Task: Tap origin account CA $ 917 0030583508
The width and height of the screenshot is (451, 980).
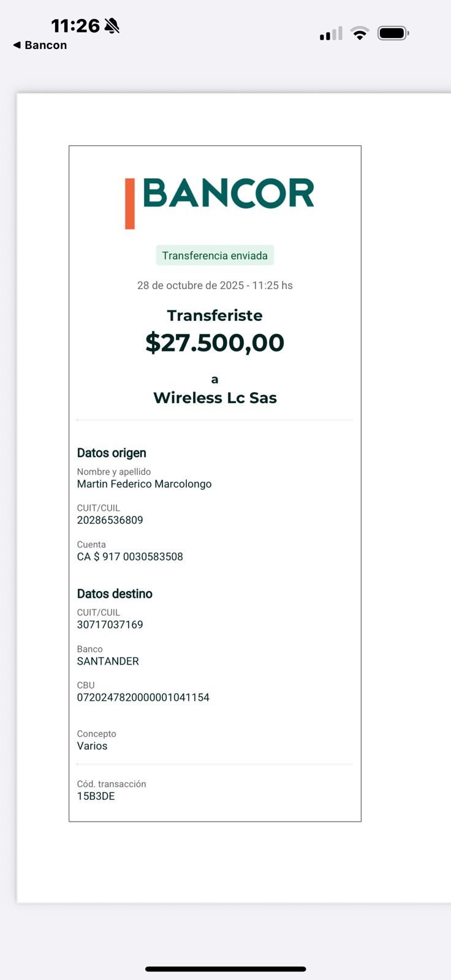Action: pyautogui.click(x=130, y=557)
